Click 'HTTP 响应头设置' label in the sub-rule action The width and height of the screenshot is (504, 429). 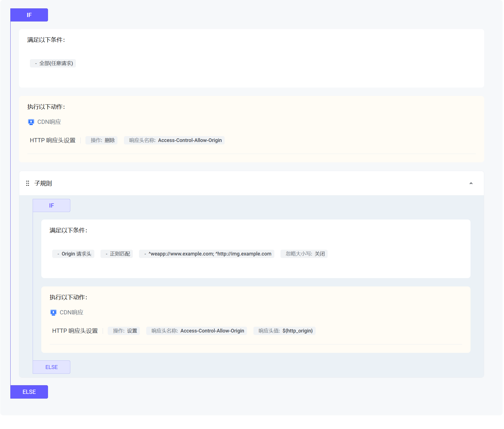tap(75, 331)
